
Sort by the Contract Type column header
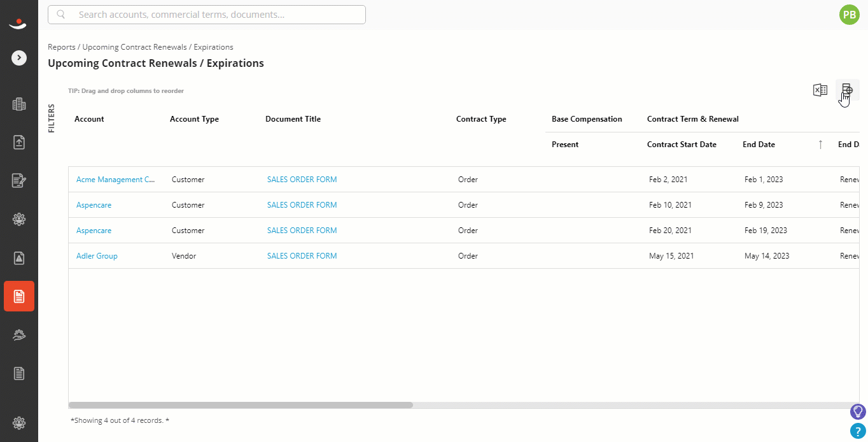click(481, 119)
